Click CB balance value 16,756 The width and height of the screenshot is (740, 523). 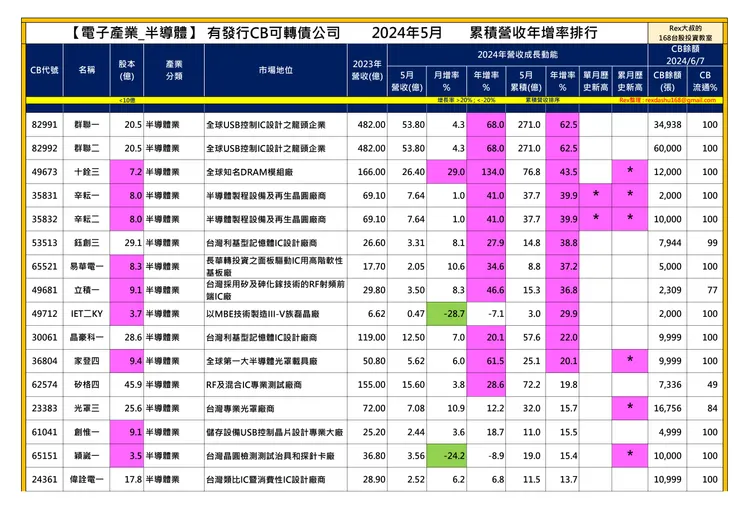[667, 408]
